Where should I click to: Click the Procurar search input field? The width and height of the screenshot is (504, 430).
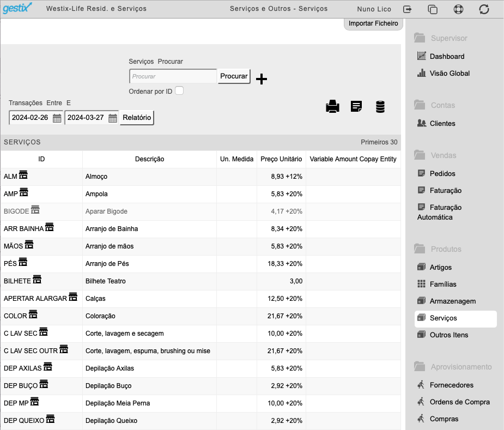click(173, 76)
